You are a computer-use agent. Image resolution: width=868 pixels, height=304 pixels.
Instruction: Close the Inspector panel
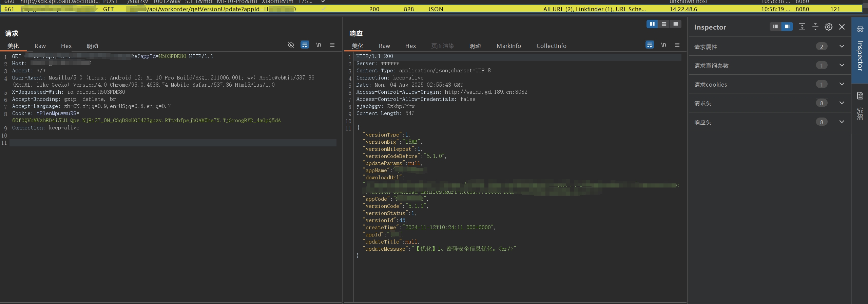click(x=842, y=27)
